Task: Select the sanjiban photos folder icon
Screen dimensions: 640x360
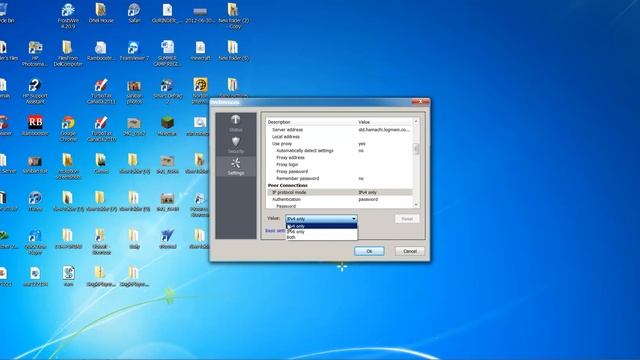Action: coord(134,91)
